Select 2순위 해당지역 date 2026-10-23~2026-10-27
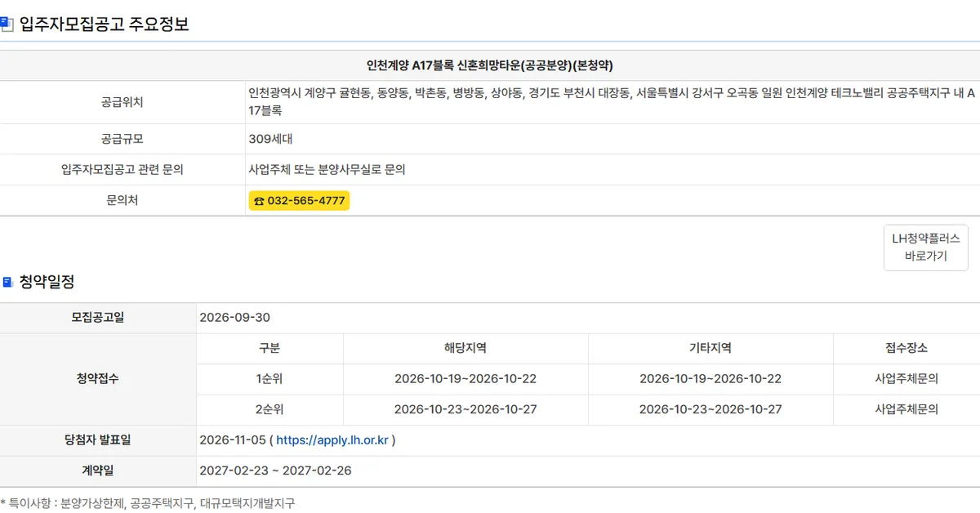 click(465, 409)
